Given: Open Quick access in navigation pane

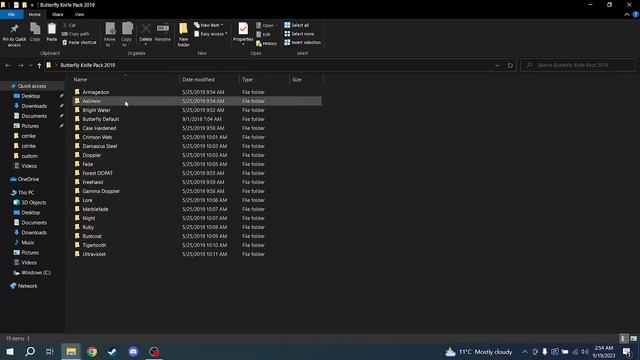Looking at the screenshot, I should click(32, 86).
